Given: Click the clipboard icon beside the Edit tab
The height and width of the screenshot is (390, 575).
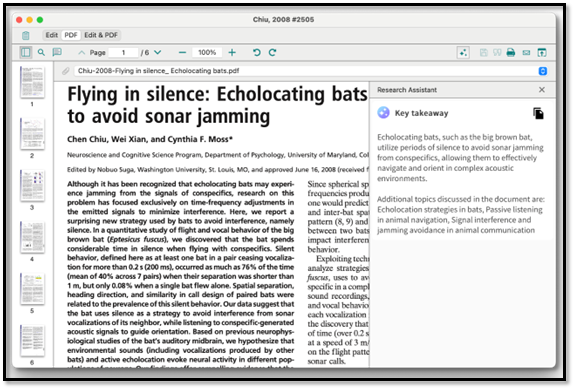Looking at the screenshot, I should (26, 36).
